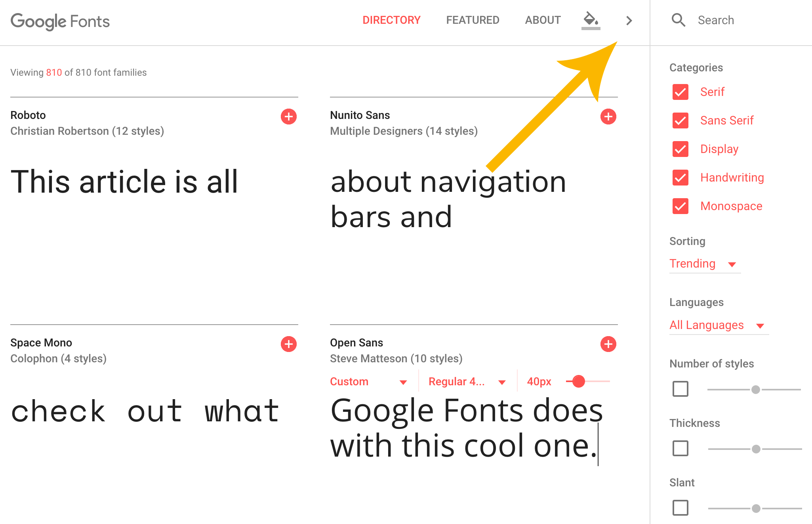Click the ABOUT navigation link
Image resolution: width=812 pixels, height=524 pixels.
(542, 20)
